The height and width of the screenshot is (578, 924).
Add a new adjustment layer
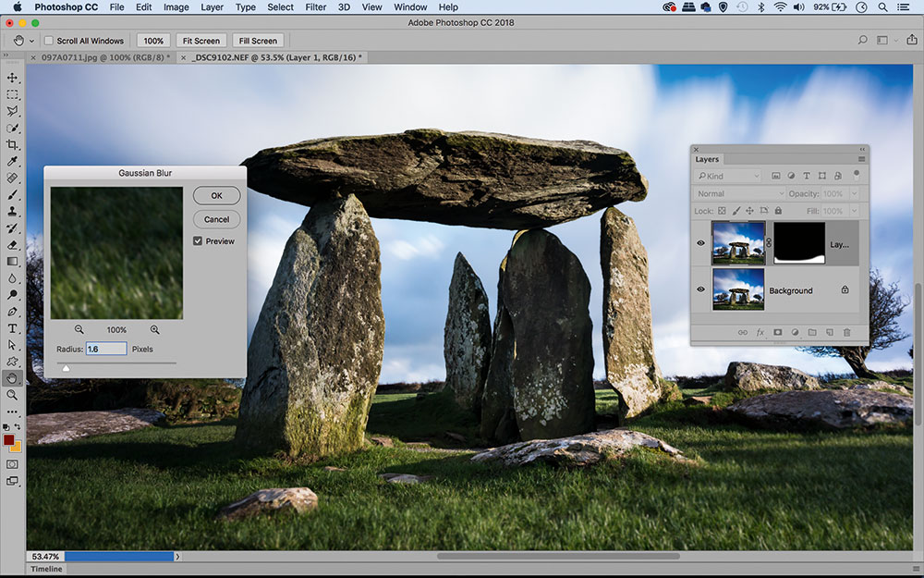(795, 333)
